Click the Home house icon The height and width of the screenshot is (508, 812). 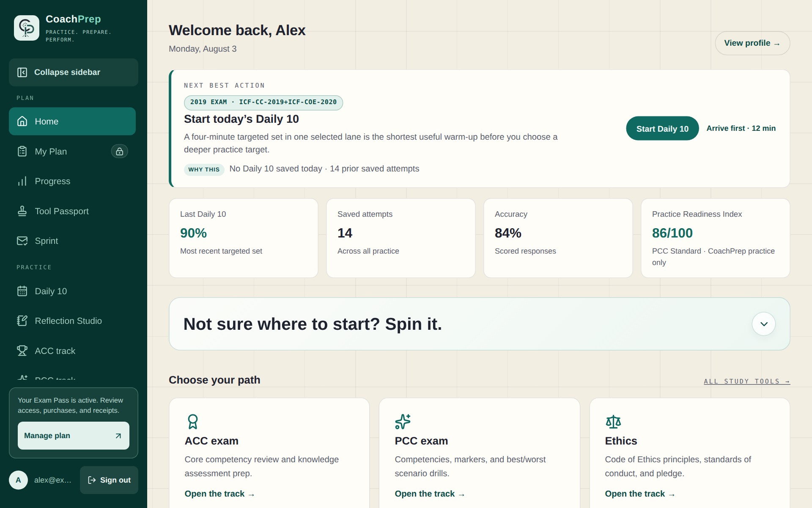(22, 121)
